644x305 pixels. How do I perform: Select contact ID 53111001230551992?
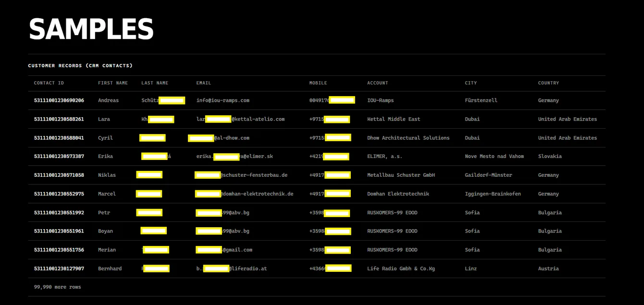point(59,213)
